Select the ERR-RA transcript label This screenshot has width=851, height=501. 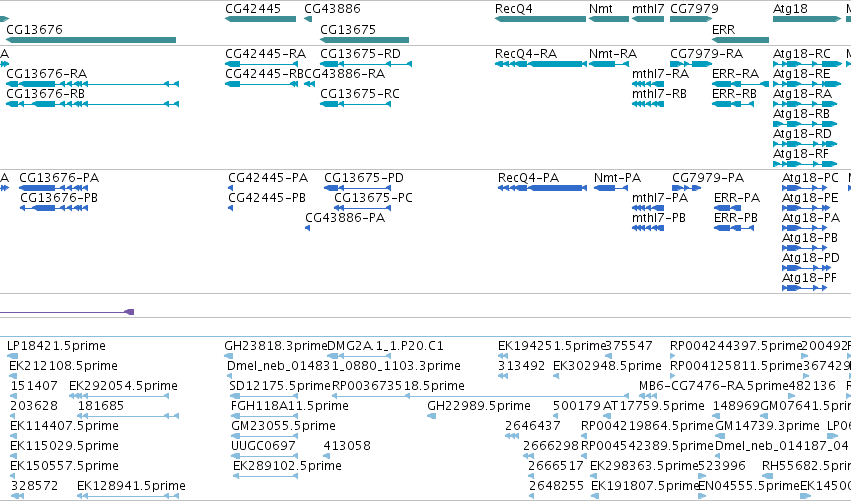[x=735, y=73]
